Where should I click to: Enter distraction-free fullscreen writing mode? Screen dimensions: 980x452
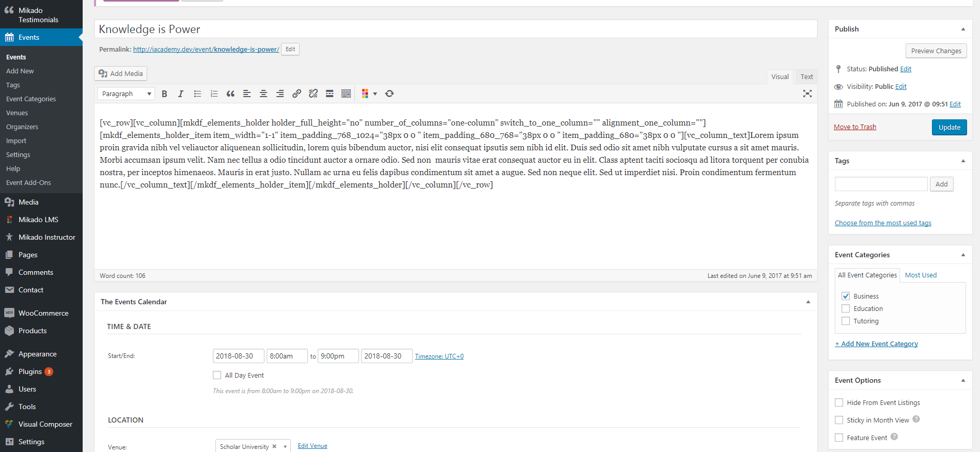tap(807, 93)
